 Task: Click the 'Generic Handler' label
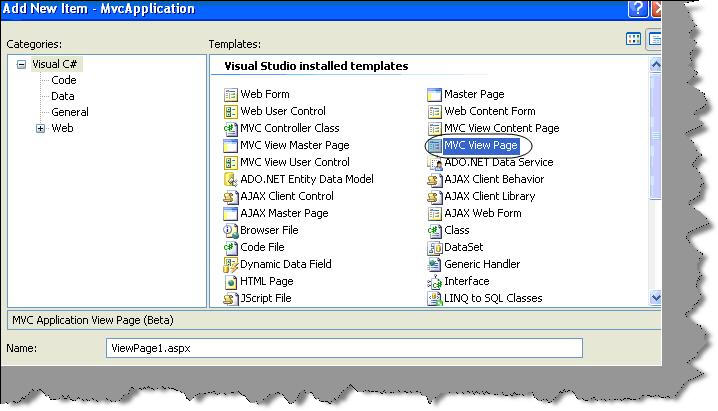(482, 264)
